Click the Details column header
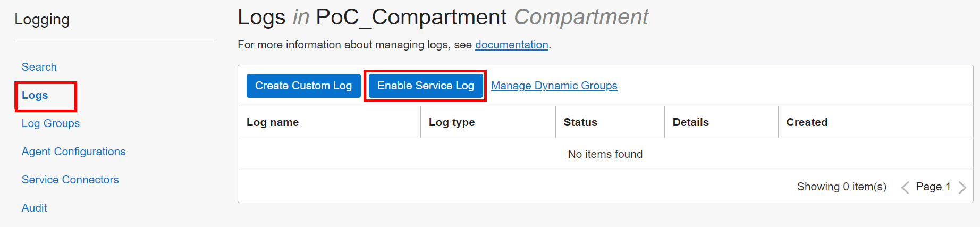980x227 pixels. coord(690,122)
